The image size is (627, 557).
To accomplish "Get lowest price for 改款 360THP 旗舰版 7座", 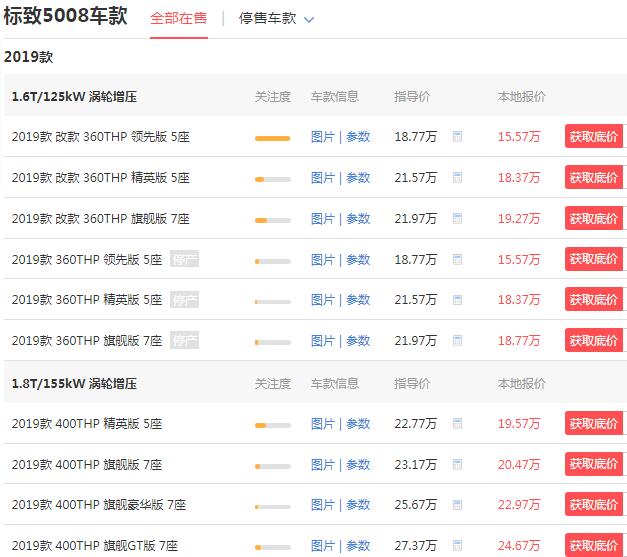I will 594,218.
